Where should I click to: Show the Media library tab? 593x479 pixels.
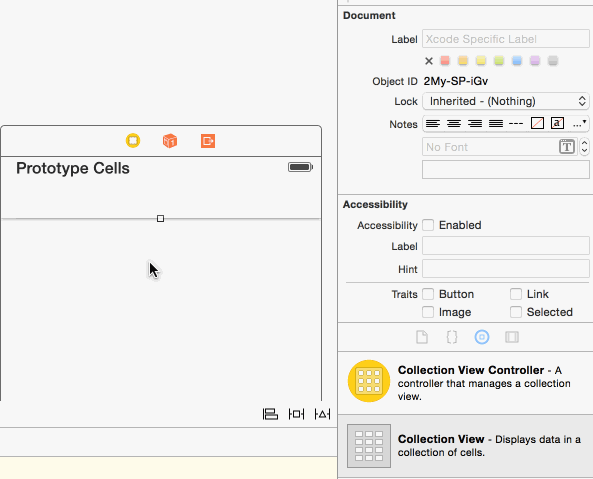click(x=512, y=337)
